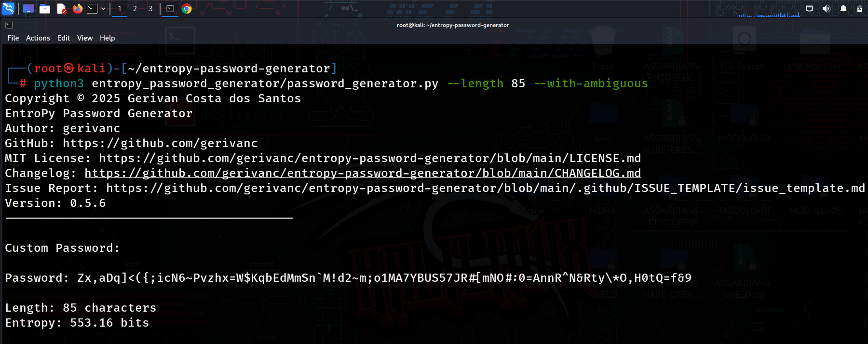Screen dimensions: 868x344
Task: Follow the underlined CHANGELOG.md link
Action: pyautogui.click(x=363, y=173)
